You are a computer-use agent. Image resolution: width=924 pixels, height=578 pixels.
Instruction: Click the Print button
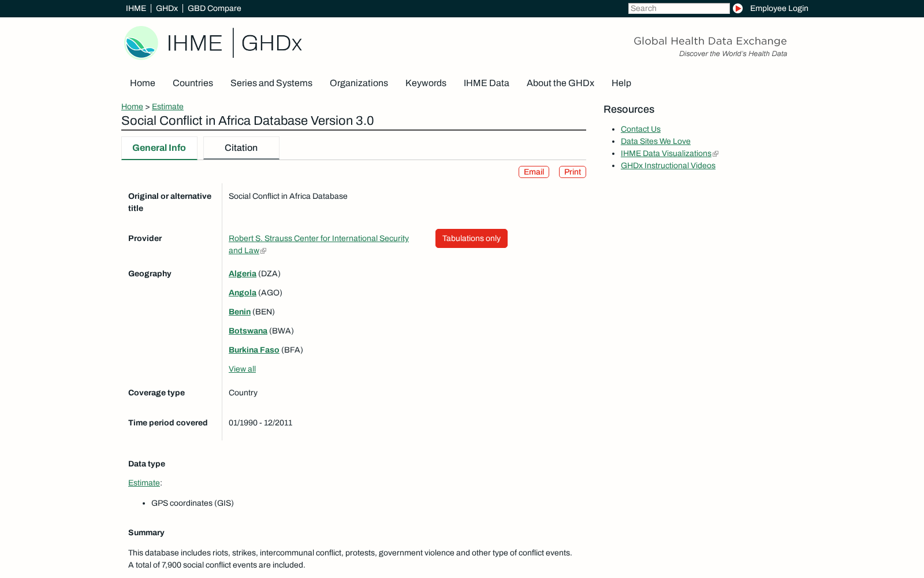[x=572, y=172]
